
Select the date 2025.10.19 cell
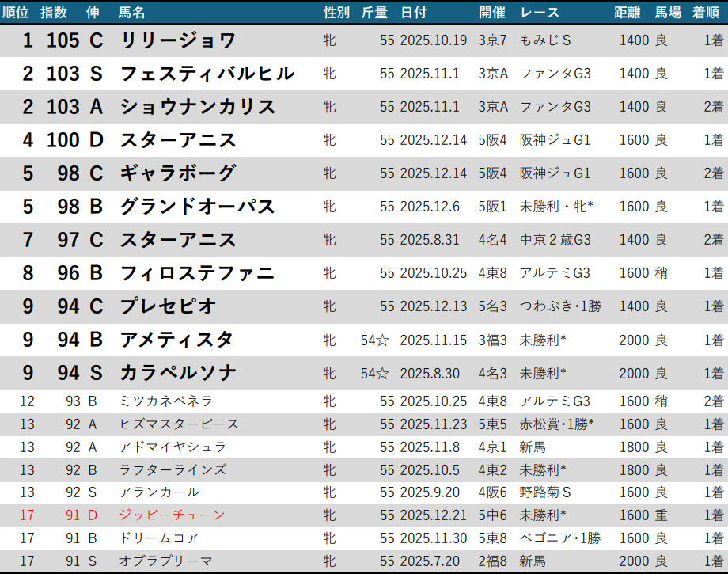click(434, 40)
